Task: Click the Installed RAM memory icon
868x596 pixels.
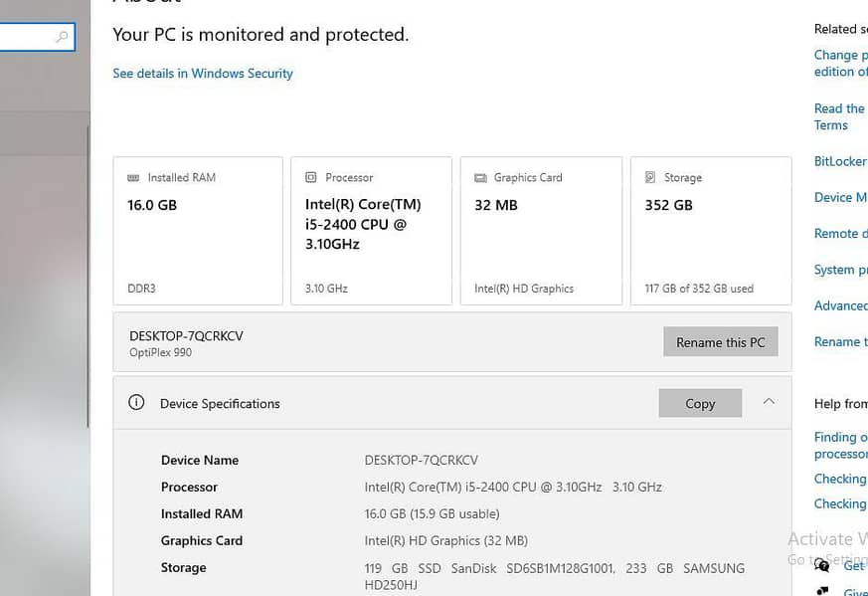Action: pyautogui.click(x=133, y=178)
